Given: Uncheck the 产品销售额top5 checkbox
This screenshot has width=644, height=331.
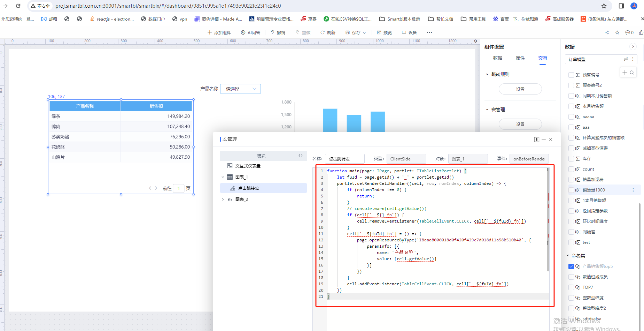Looking at the screenshot, I should 571,266.
